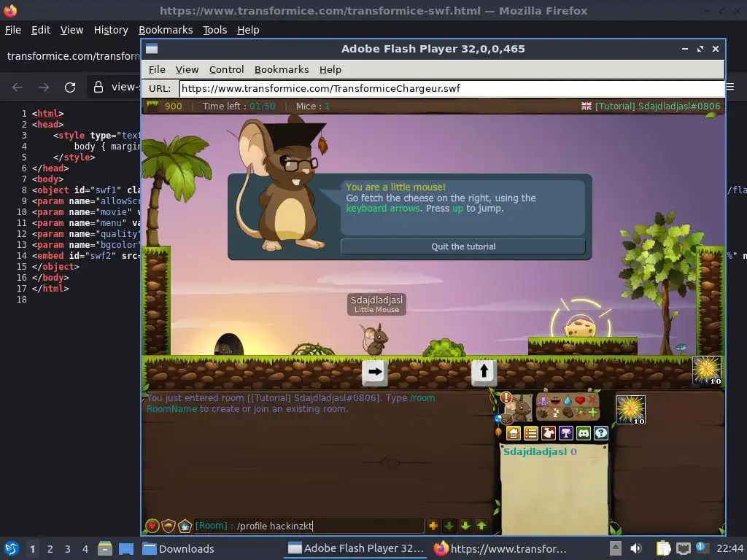Select the brown facepalm emote
Screen dimensions: 747x560
click(x=568, y=413)
